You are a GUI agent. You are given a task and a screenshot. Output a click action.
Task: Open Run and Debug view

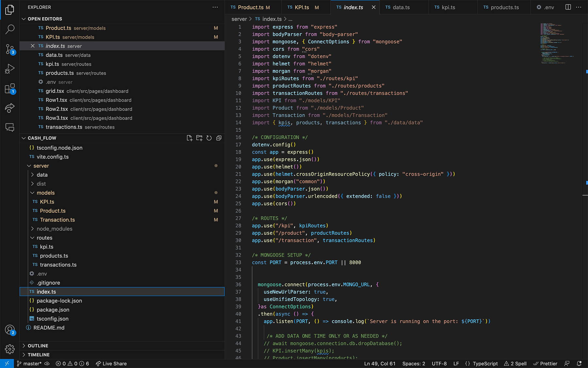(10, 69)
